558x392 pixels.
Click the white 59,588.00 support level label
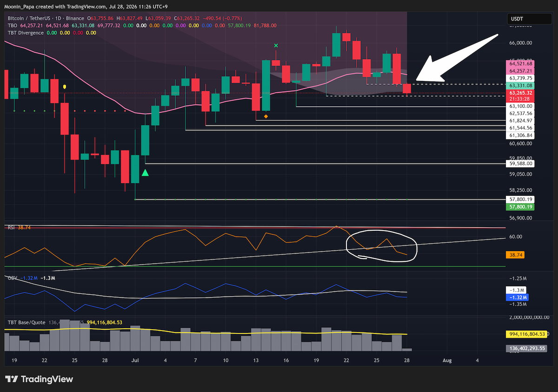[x=521, y=164]
